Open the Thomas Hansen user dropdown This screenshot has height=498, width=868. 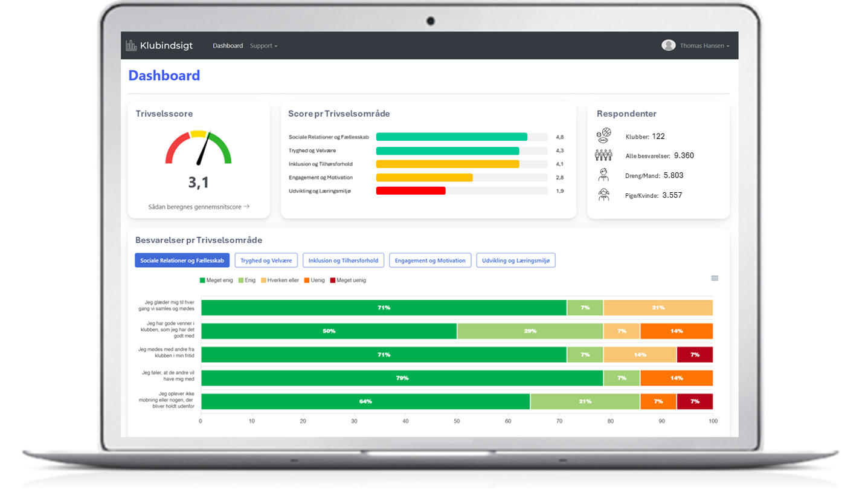pos(704,46)
